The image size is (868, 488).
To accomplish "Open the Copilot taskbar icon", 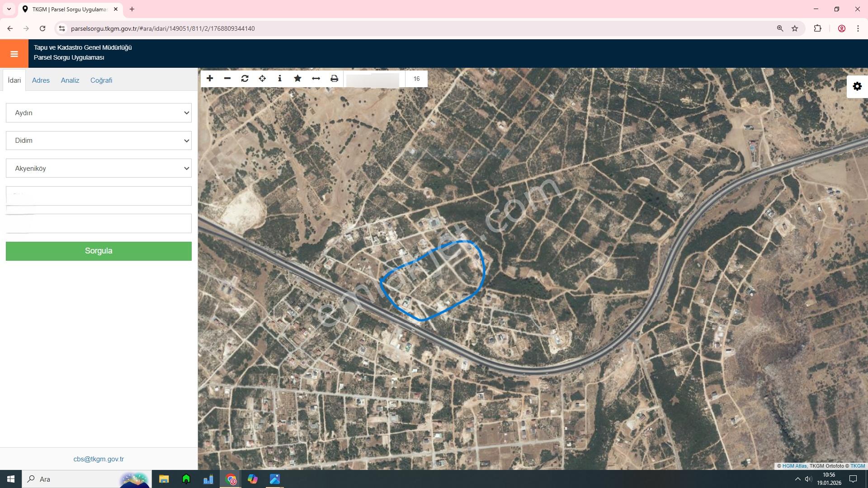I will 252,479.
